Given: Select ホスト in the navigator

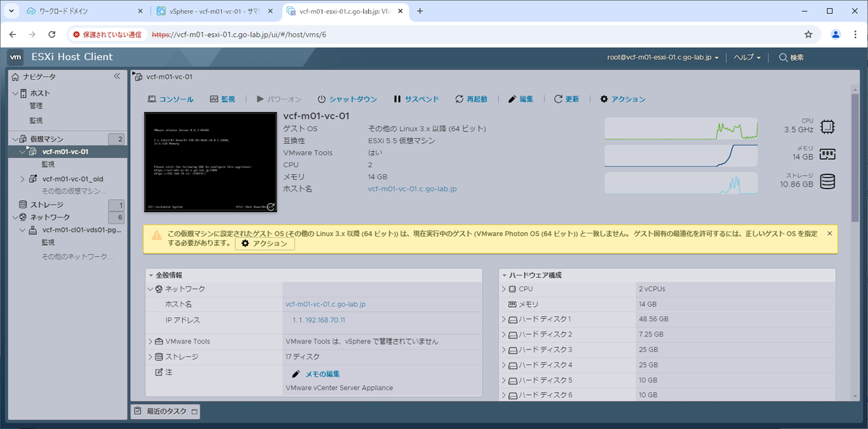Looking at the screenshot, I should 41,93.
